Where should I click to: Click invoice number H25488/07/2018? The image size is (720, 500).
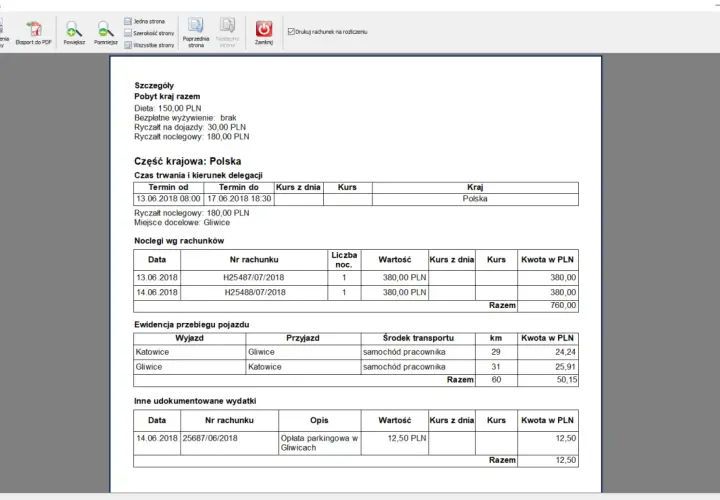[x=255, y=292]
